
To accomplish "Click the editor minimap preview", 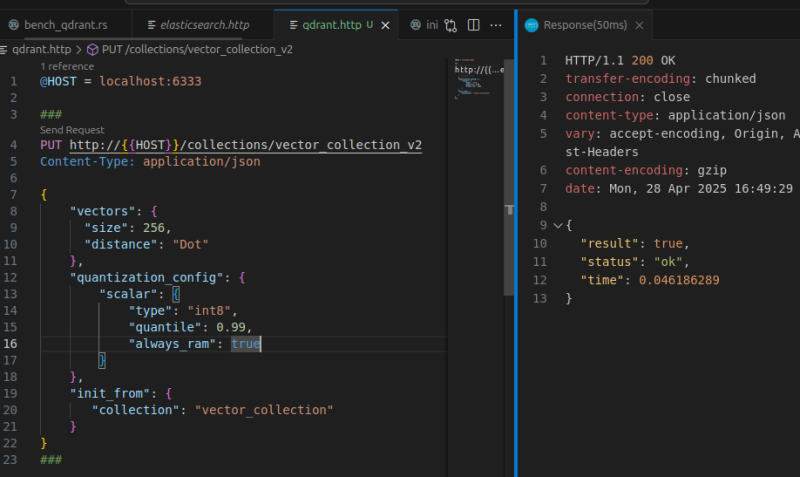I will 476,80.
